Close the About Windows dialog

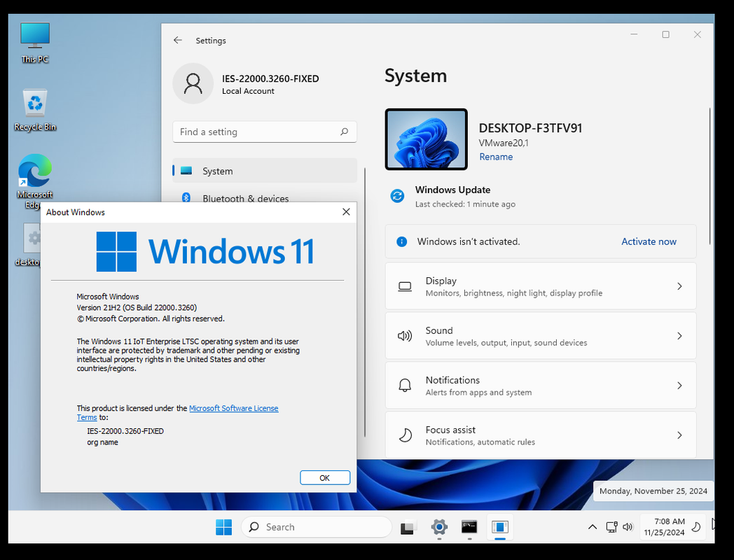point(346,212)
